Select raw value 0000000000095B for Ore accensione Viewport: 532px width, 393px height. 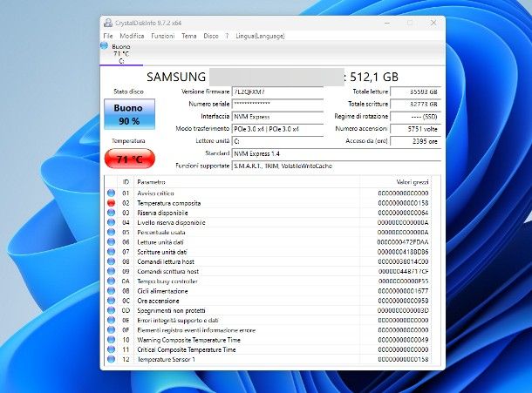[x=403, y=301]
